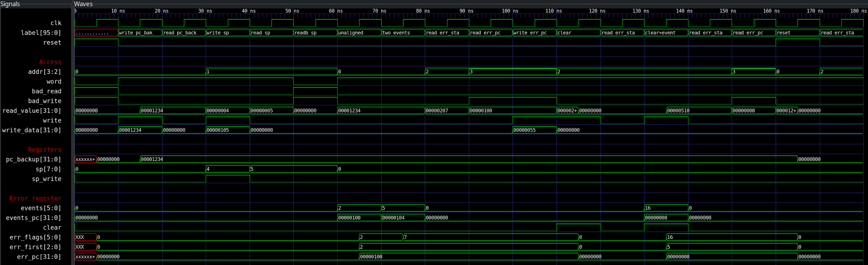
Task: Click the 'write err_pc' label segment
Action: point(534,33)
